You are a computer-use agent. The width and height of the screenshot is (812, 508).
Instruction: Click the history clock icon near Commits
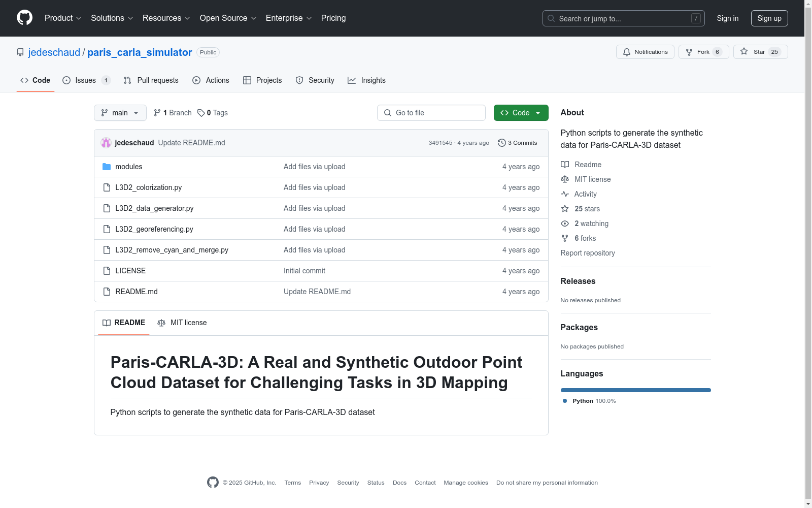pos(502,143)
